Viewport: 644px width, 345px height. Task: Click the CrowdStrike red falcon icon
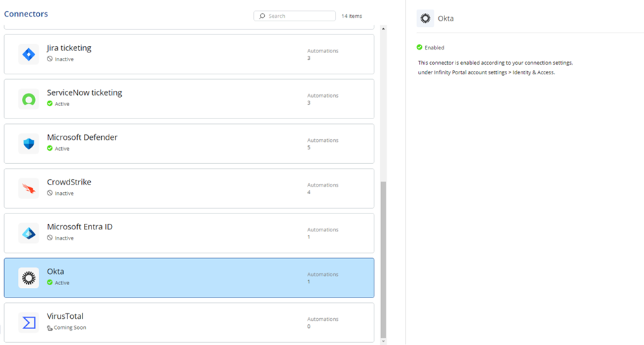(x=29, y=188)
